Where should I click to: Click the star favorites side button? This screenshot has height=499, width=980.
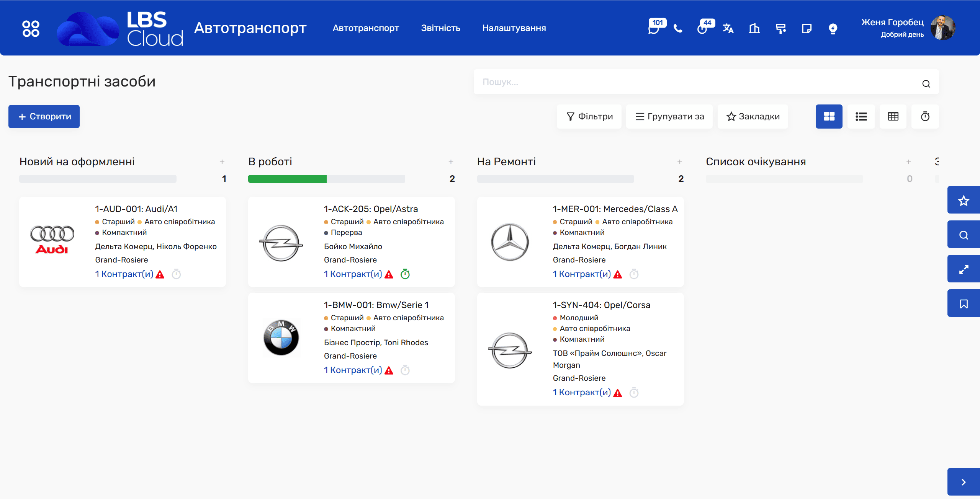click(x=964, y=200)
